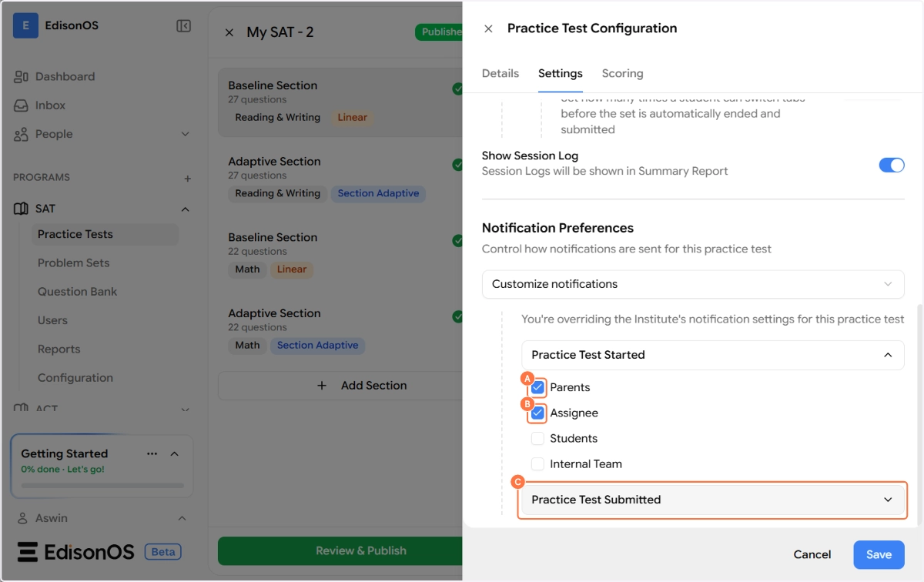The height and width of the screenshot is (582, 924).
Task: Switch to the Details tab
Action: 500,74
